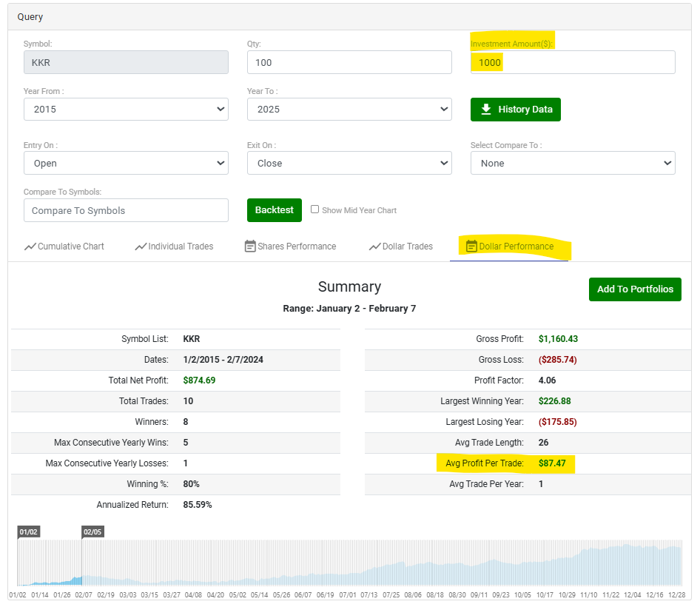The image size is (700, 607).
Task: Click the Compare To Symbols input field
Action: 126,210
